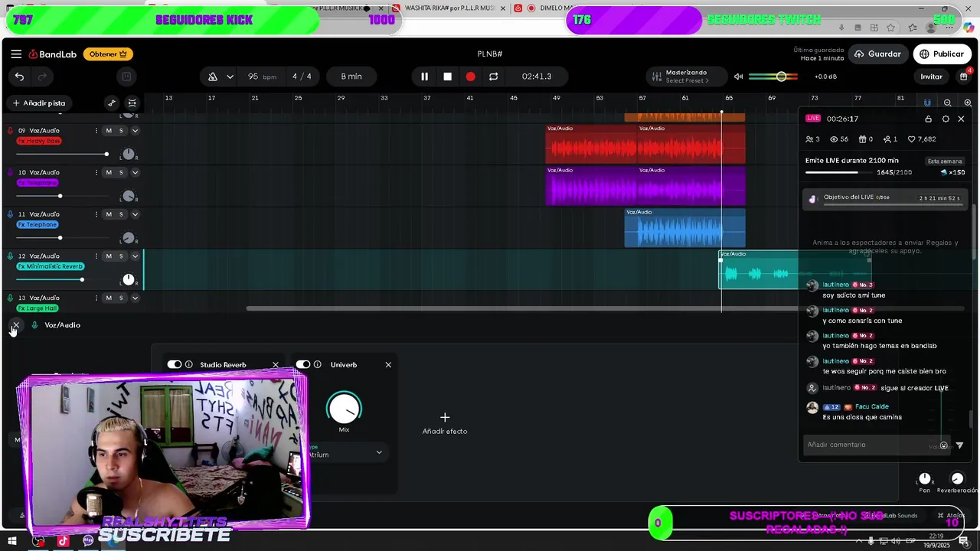Screen dimensions: 980x551
Task: Open the metronome options dropdown arrow
Action: pyautogui.click(x=230, y=77)
